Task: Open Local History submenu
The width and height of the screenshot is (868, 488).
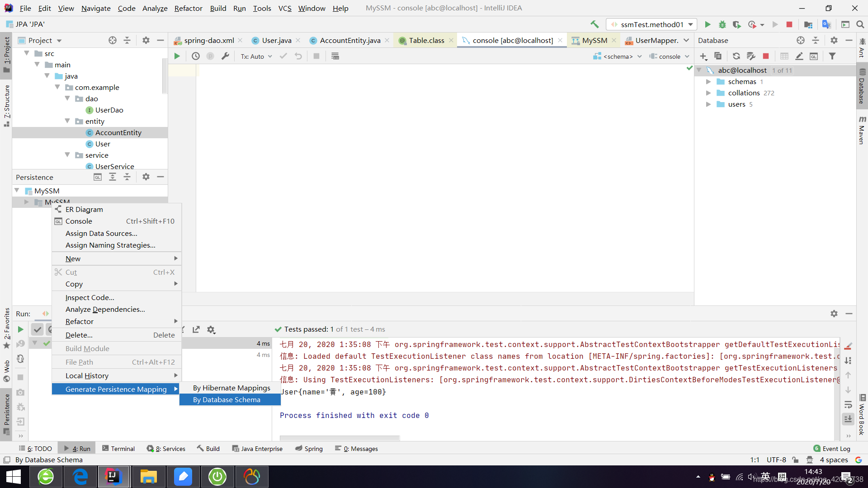Action: [x=117, y=376]
